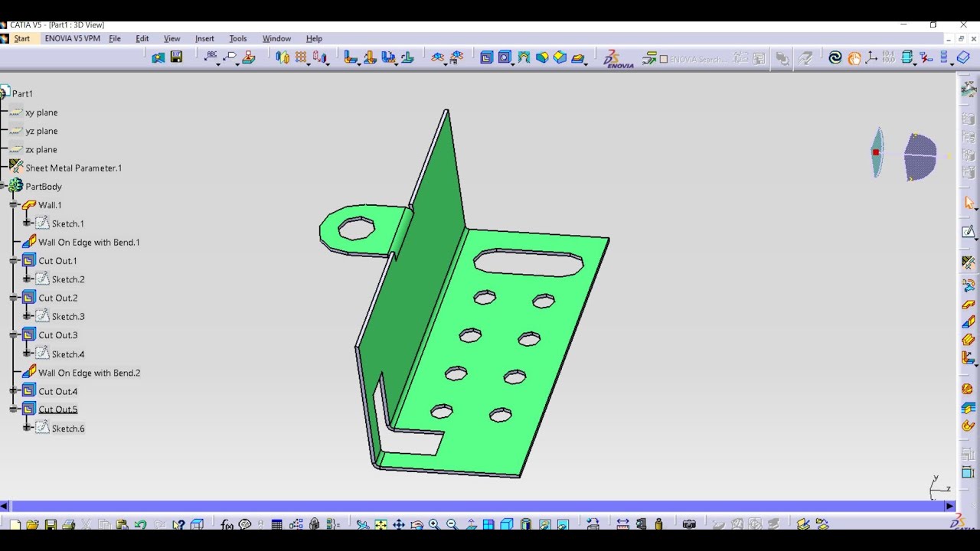Select the Pan tool icon
980x551 pixels.
pos(399,525)
